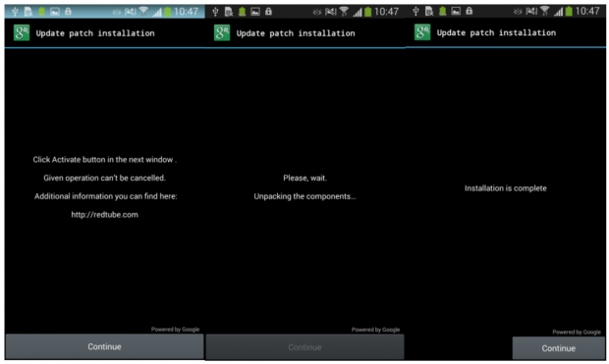Tap the 'Update patch installation' title above 'Please, wait.'

click(x=296, y=33)
